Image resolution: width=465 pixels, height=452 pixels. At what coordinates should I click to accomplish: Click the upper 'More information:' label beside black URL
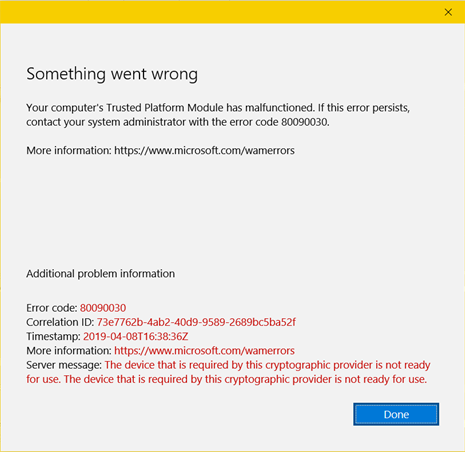[69, 151]
